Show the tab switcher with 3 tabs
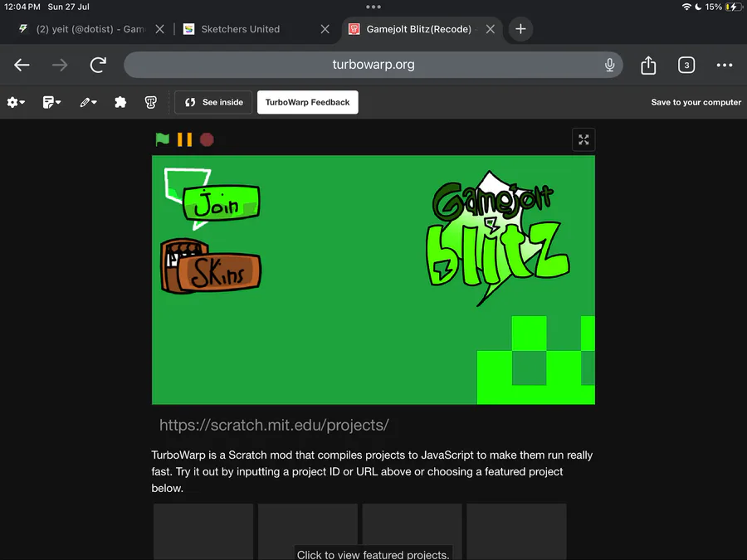747x560 pixels. [x=686, y=65]
